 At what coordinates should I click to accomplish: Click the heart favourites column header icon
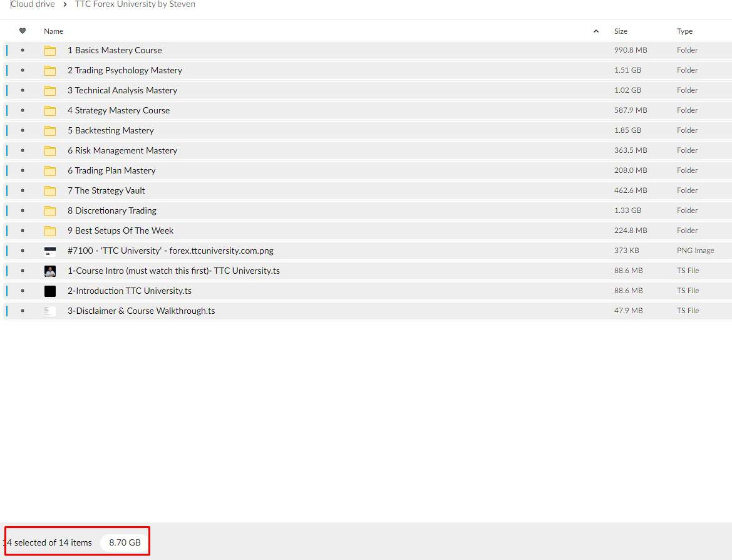(x=23, y=31)
